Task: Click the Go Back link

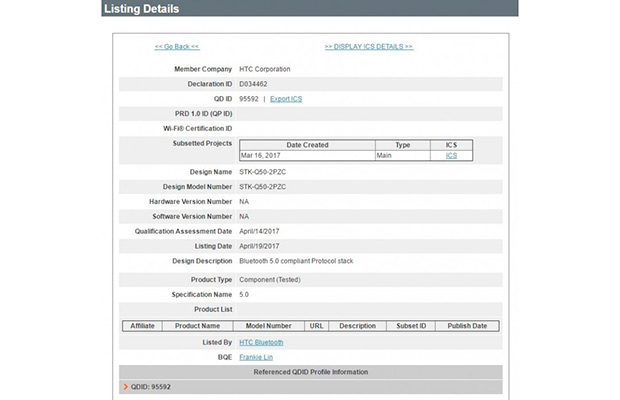Action: (x=177, y=47)
